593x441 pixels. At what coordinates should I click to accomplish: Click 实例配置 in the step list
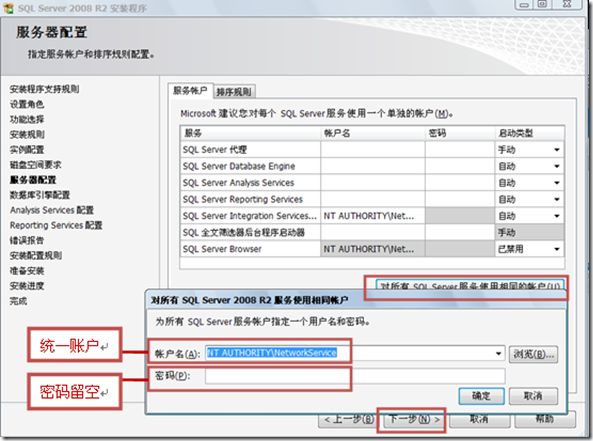point(27,150)
